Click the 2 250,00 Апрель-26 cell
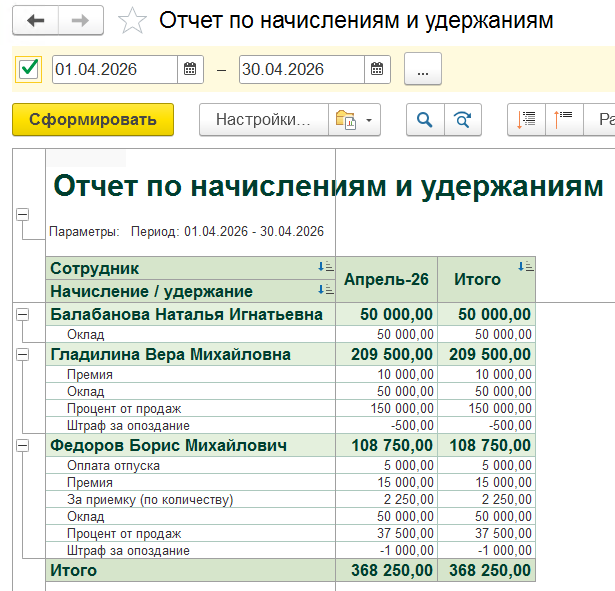Viewport: 615px width, 591px height. coord(386,500)
